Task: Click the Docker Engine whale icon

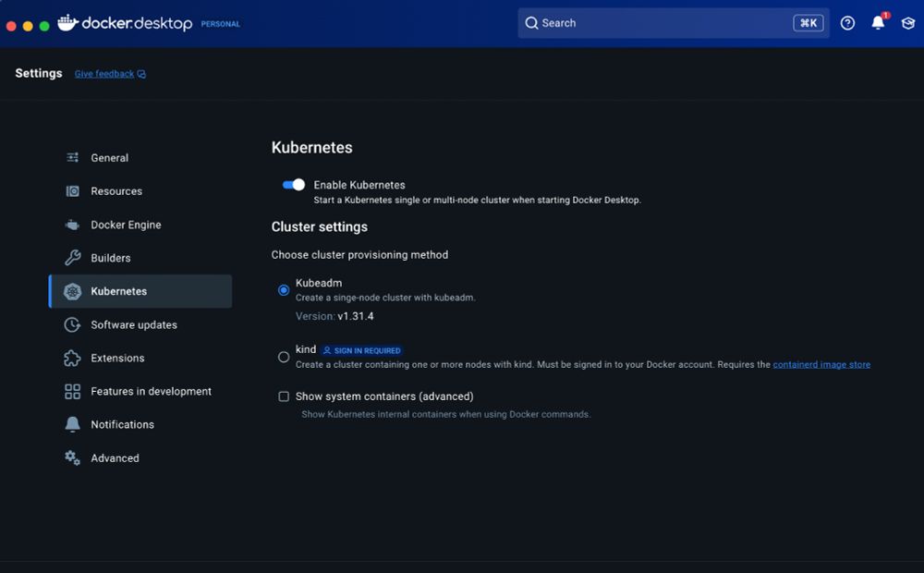Action: click(72, 225)
